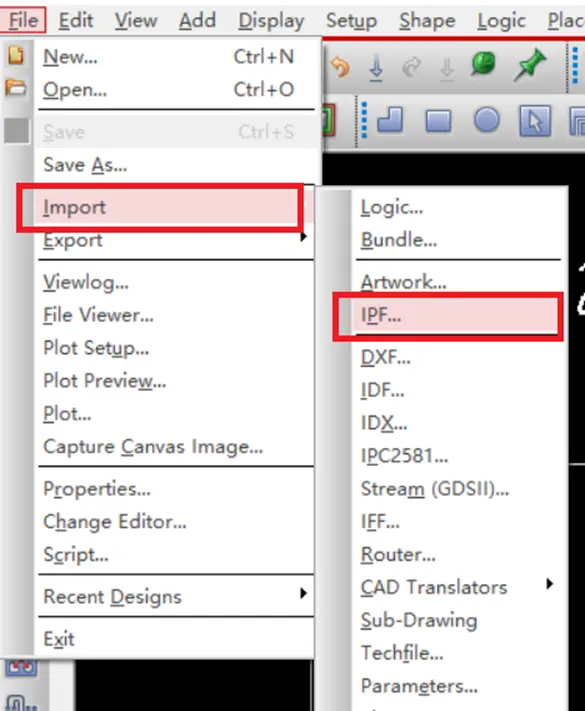This screenshot has height=711, width=585.
Task: Select the rectangle shape tool
Action: [x=438, y=121]
